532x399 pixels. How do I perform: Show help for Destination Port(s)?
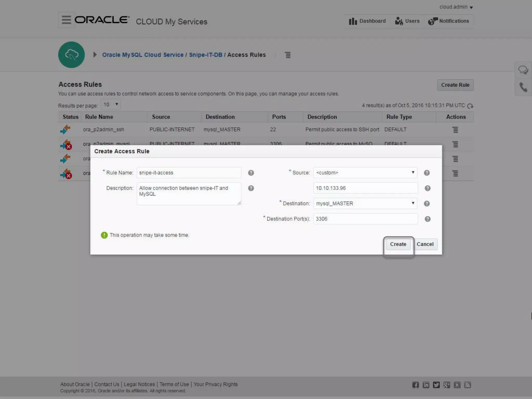coord(428,219)
